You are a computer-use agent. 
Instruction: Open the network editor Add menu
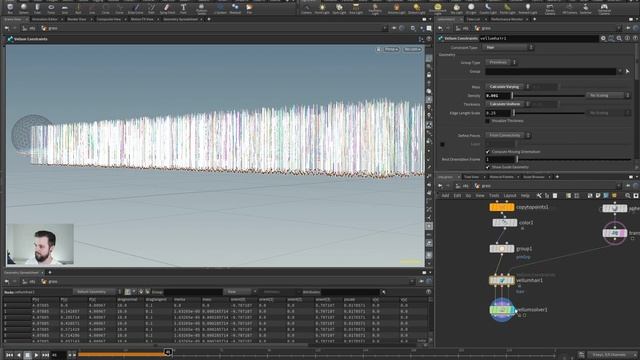(445, 196)
